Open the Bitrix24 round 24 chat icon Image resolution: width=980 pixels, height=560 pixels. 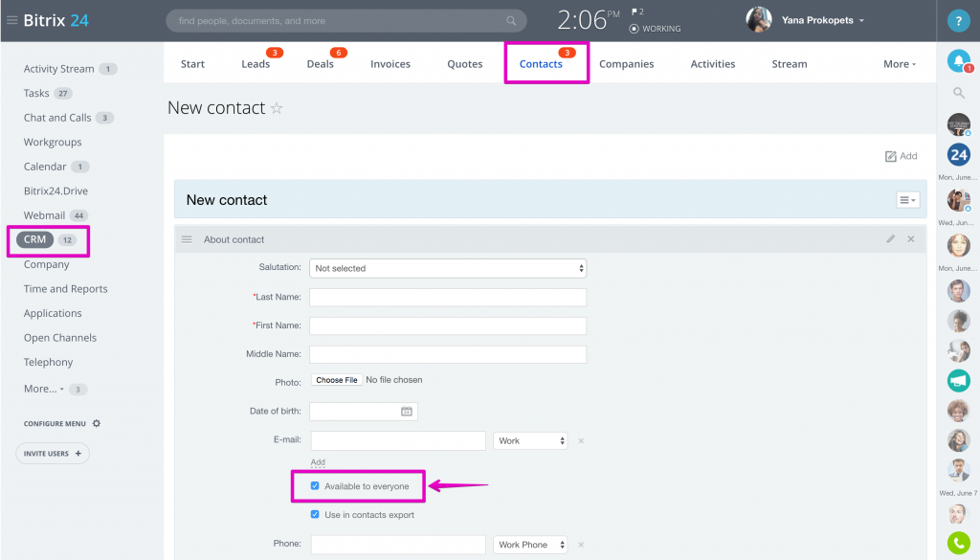coord(958,154)
